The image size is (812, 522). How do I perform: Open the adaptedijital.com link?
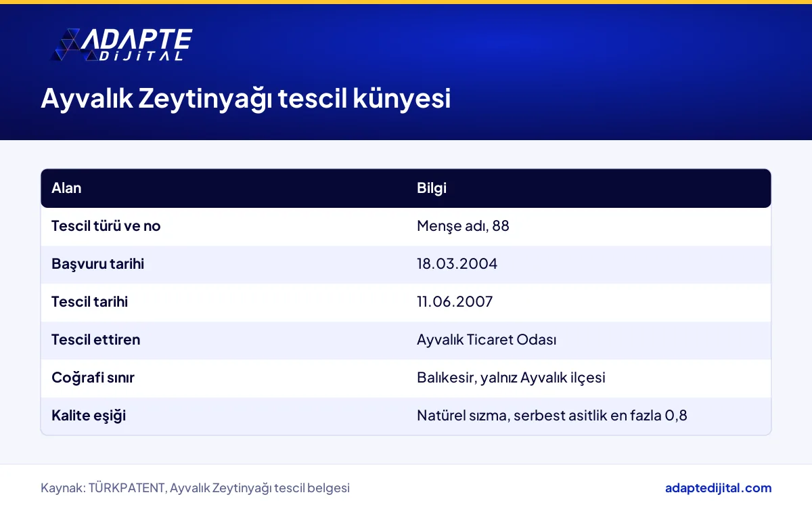click(x=718, y=487)
